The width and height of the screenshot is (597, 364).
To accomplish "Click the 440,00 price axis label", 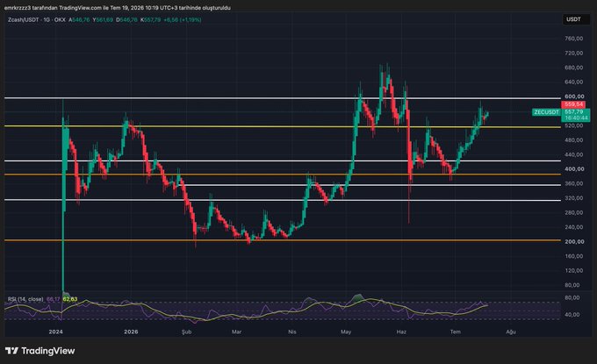I will click(x=574, y=154).
